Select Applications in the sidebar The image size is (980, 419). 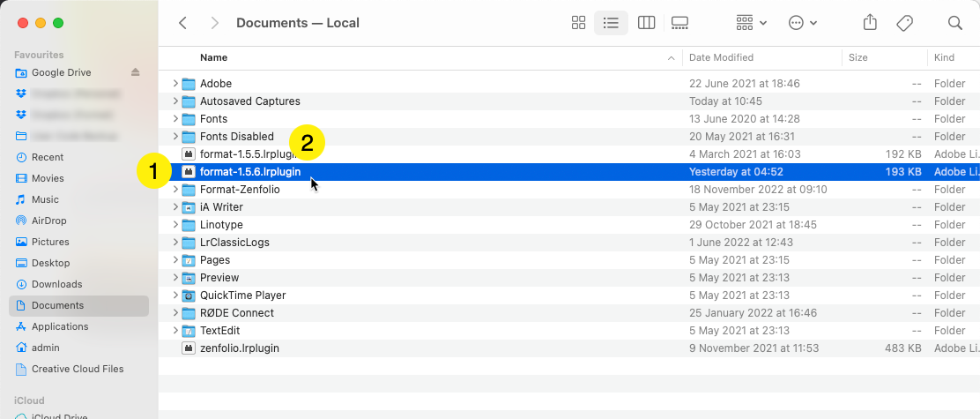[60, 326]
